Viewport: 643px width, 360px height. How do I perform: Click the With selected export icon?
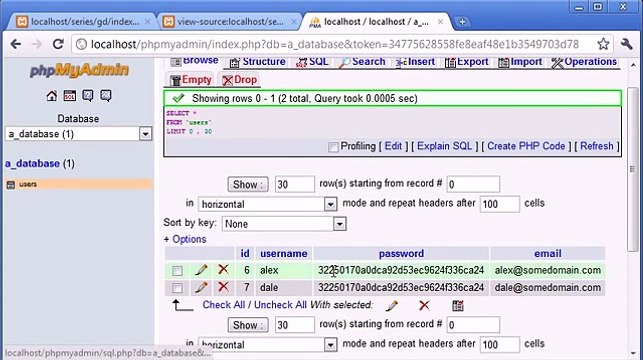(x=458, y=305)
